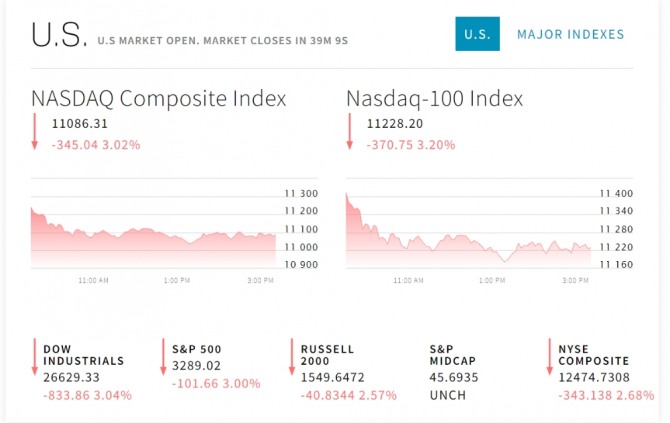Open the Russell 2000 index link
This screenshot has height=423, width=670.
point(328,355)
